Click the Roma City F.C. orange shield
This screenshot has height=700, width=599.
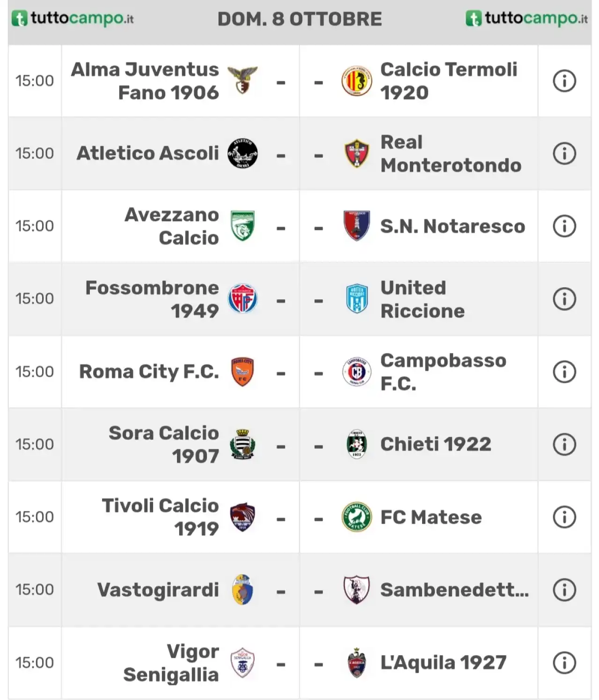coord(242,372)
